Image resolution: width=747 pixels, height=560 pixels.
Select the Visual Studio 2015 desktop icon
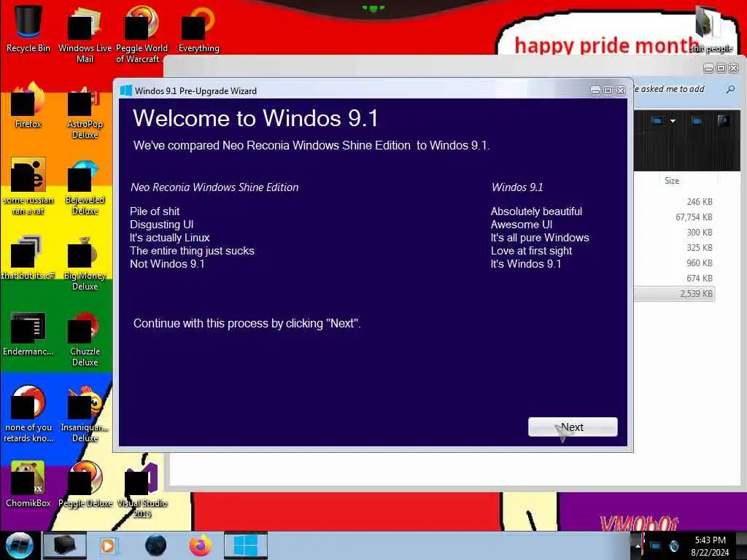(x=142, y=491)
